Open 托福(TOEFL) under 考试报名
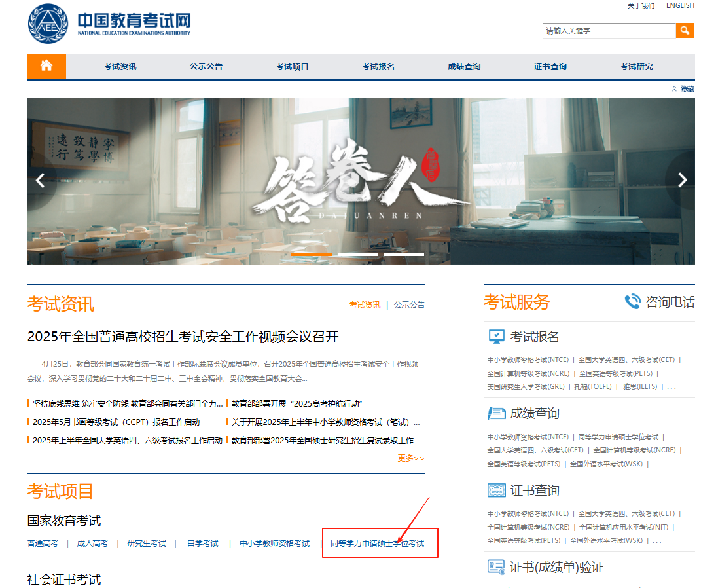 point(593,386)
